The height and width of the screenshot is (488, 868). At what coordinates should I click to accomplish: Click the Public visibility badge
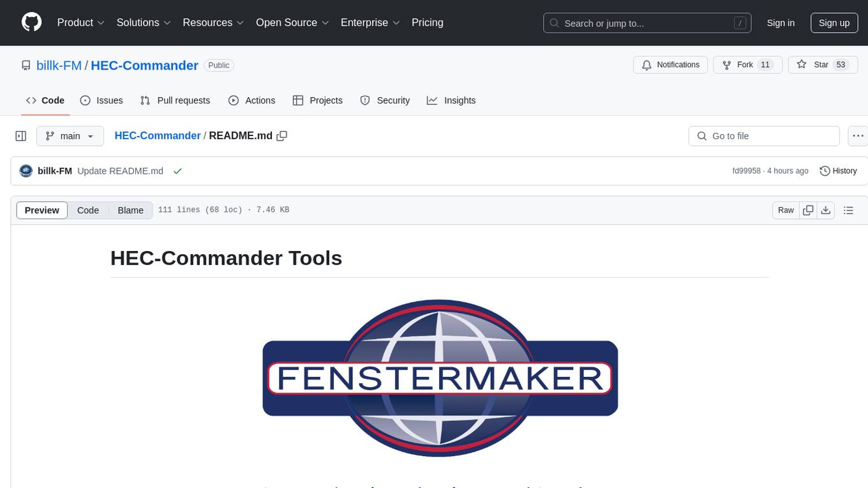point(219,65)
